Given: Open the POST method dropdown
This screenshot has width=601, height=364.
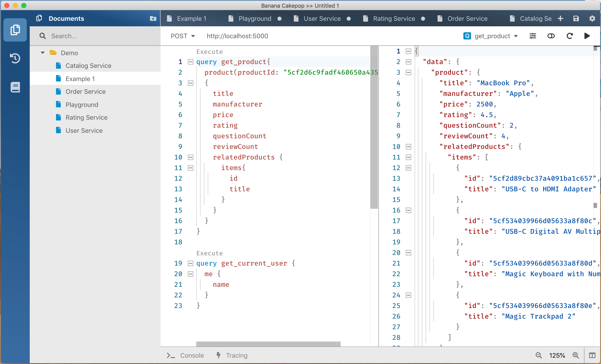Looking at the screenshot, I should click(183, 36).
